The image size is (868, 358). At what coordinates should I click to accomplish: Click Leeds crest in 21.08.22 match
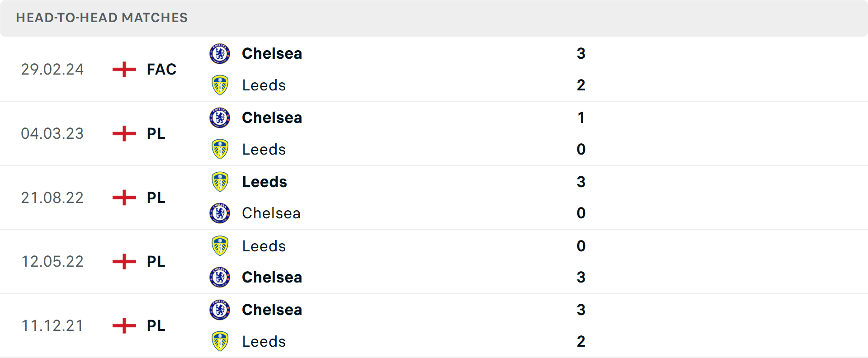pyautogui.click(x=220, y=182)
